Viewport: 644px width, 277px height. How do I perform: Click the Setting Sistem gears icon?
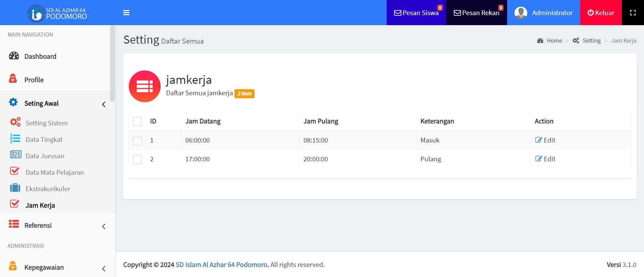point(15,122)
